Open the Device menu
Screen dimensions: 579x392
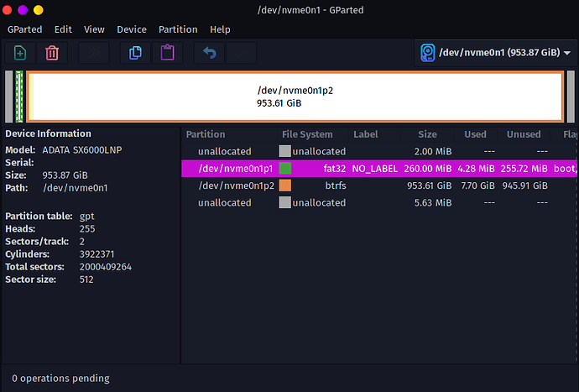(132, 29)
